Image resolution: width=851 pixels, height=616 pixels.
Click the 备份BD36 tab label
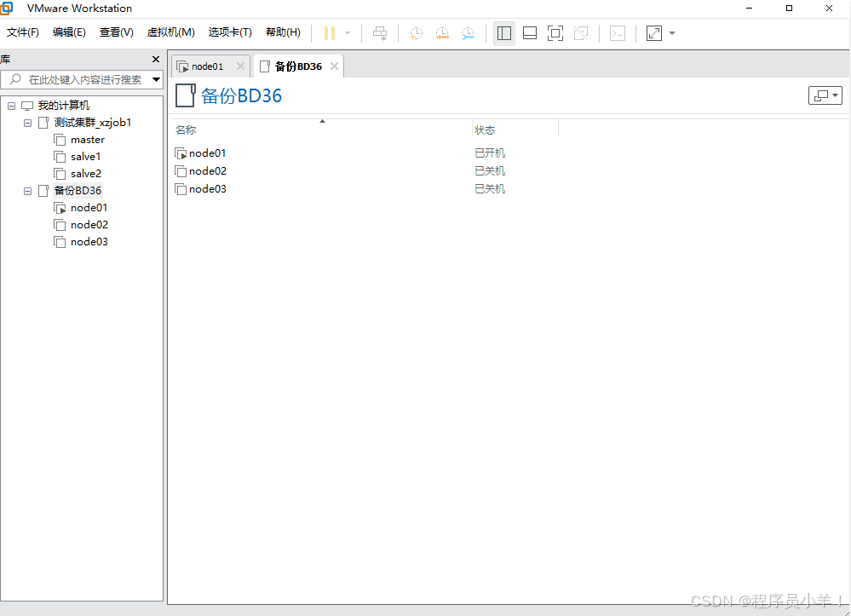pos(298,66)
